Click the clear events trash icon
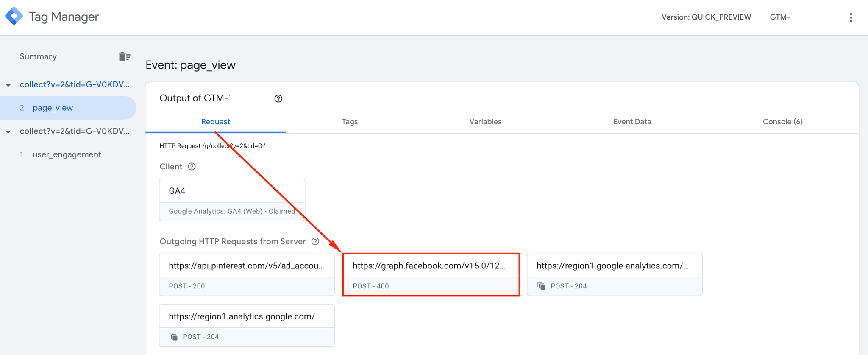The width and height of the screenshot is (868, 355). (124, 56)
